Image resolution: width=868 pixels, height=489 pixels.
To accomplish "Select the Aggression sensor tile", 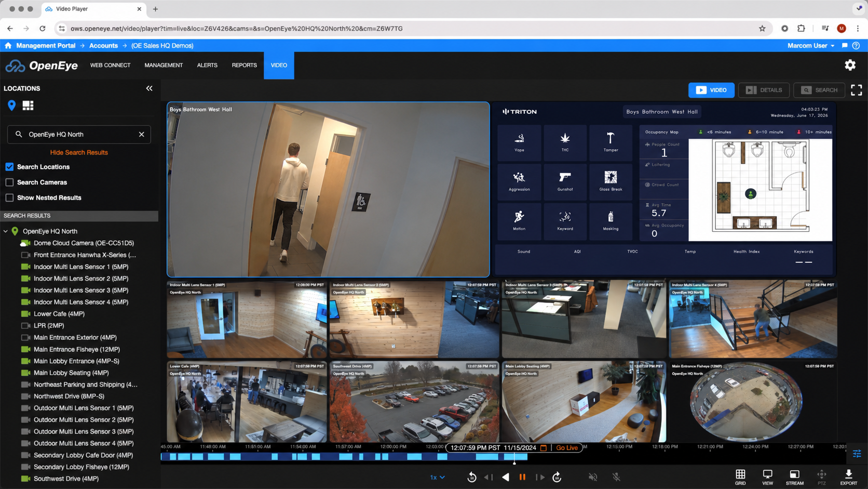I will coord(519,182).
